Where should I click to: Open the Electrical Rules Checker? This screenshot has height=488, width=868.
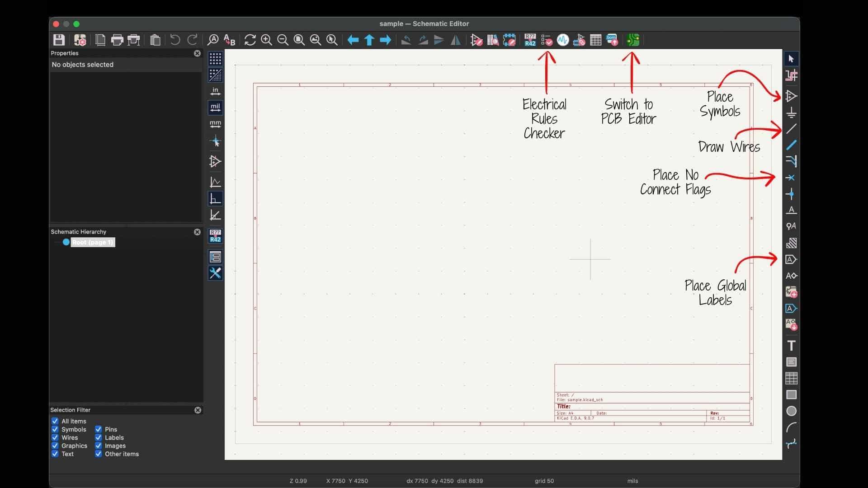(547, 40)
